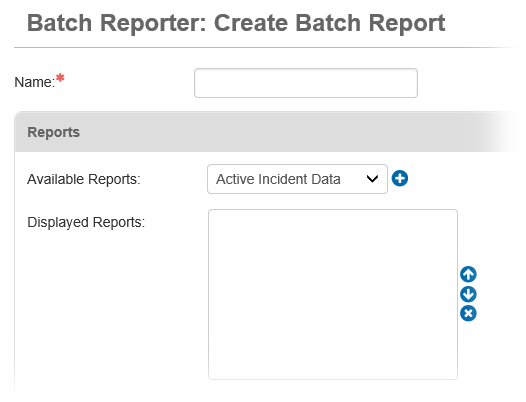The height and width of the screenshot is (402, 526).
Task: Remove the selected displayed report
Action: tap(468, 313)
